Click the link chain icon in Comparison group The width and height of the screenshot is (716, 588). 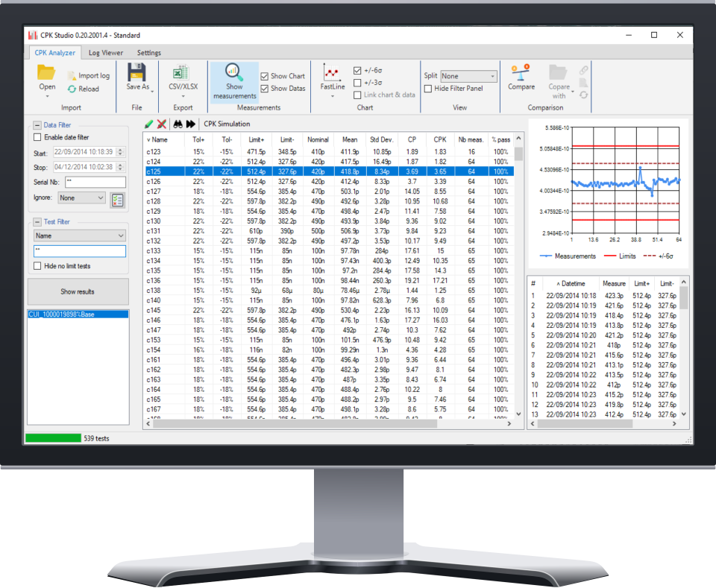583,70
